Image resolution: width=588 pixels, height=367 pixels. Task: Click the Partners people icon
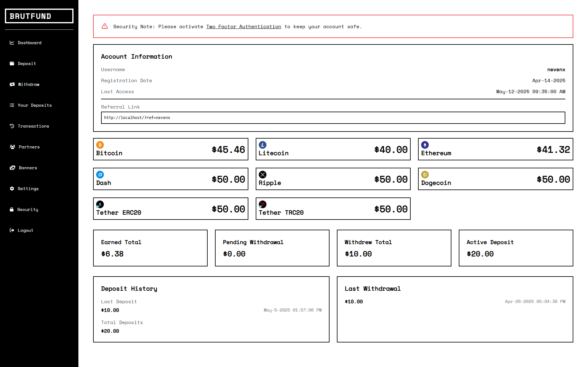13,147
